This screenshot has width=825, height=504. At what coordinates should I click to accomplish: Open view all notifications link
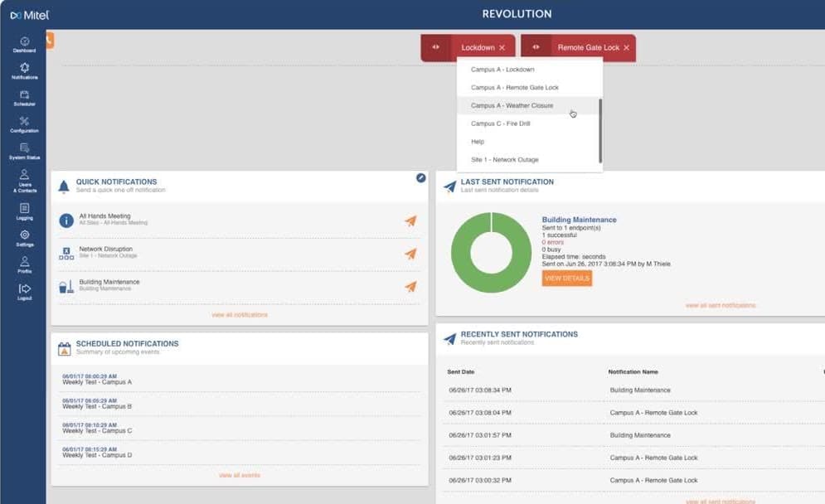click(240, 315)
